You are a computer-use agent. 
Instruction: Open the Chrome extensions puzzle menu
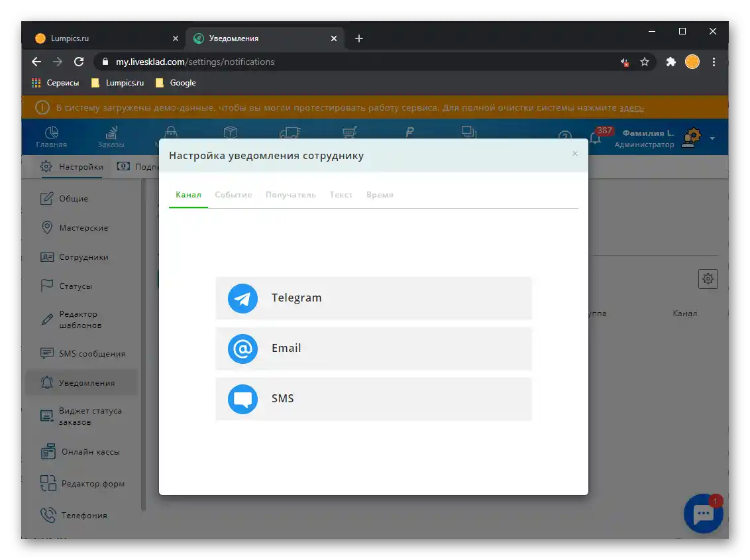pos(670,61)
